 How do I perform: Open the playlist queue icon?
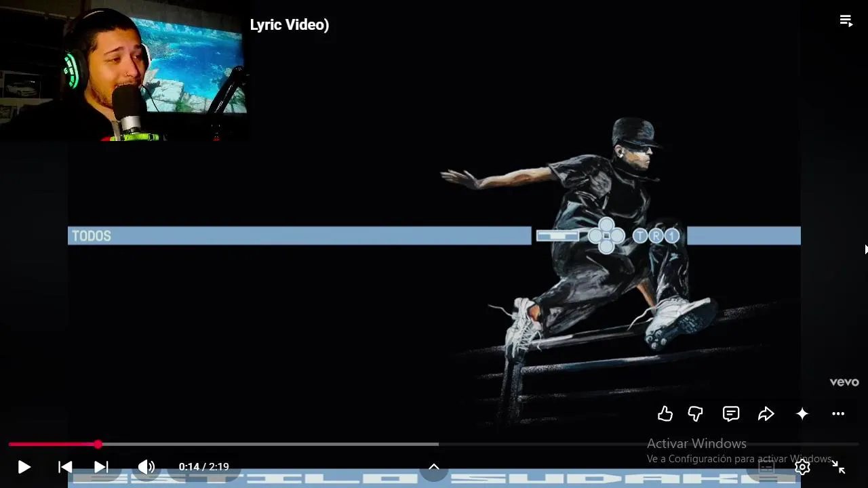(x=846, y=20)
